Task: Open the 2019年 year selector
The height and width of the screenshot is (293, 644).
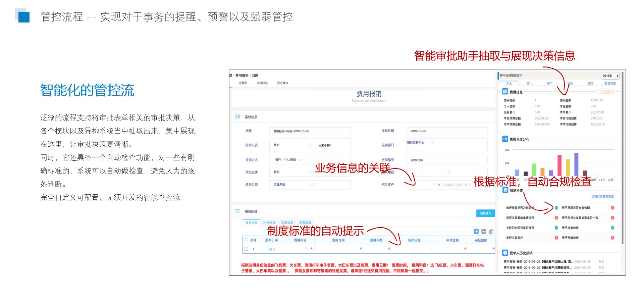Action: pyautogui.click(x=610, y=76)
